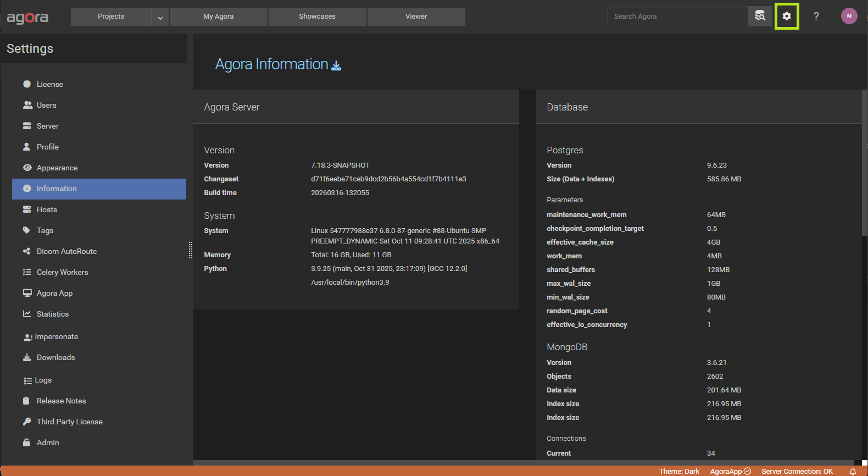Click in the Search Agora field
The width and height of the screenshot is (868, 476).
click(x=677, y=16)
